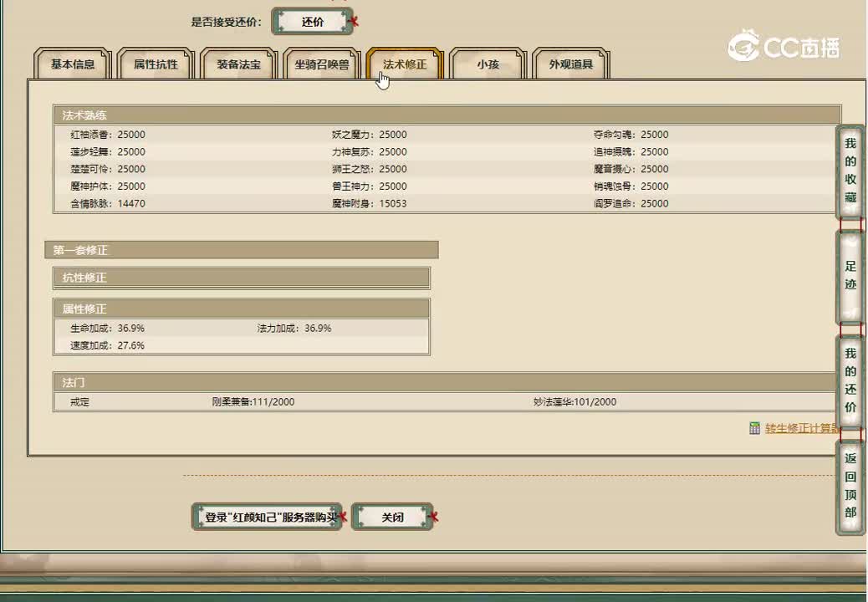868x602 pixels.
Task: Click 刚柔兼备:111/2000 entry
Action: pyautogui.click(x=253, y=401)
